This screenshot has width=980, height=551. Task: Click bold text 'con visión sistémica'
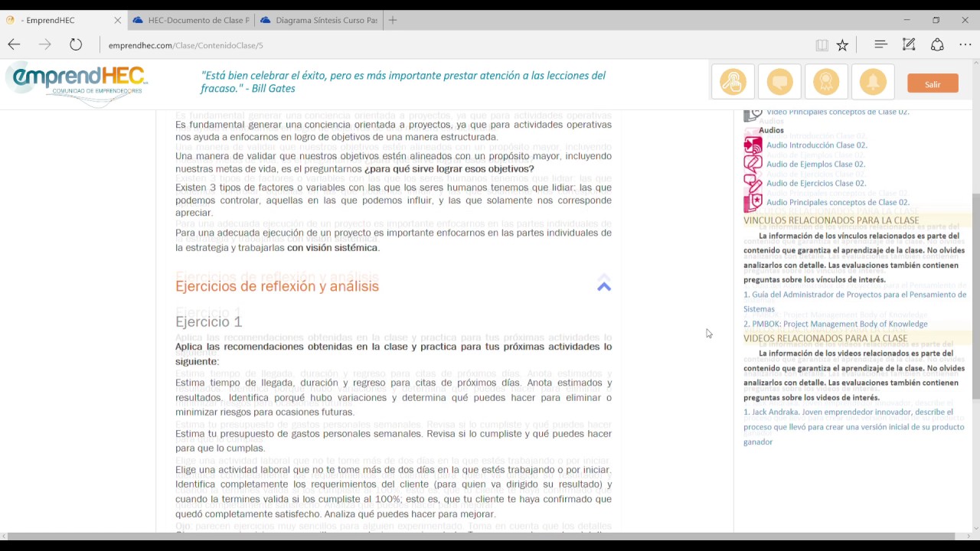[x=332, y=248]
